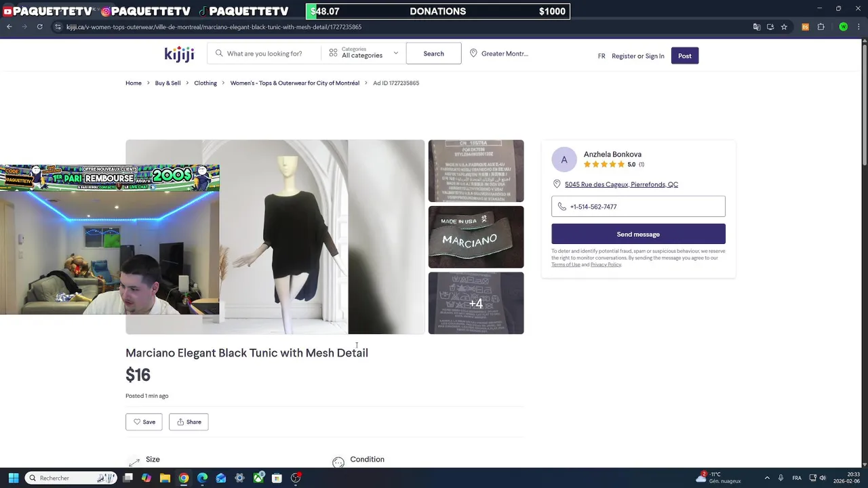Save this ad with the Save button
Image resolution: width=868 pixels, height=488 pixels.
click(144, 422)
